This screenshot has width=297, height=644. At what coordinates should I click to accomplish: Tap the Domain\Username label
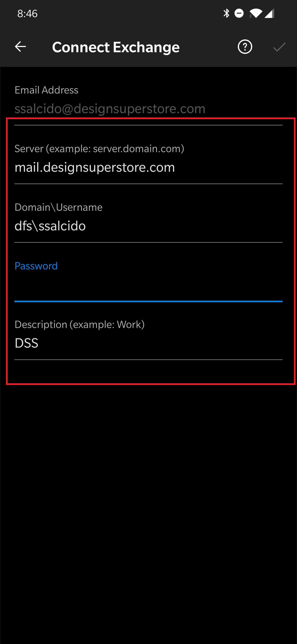click(x=58, y=207)
